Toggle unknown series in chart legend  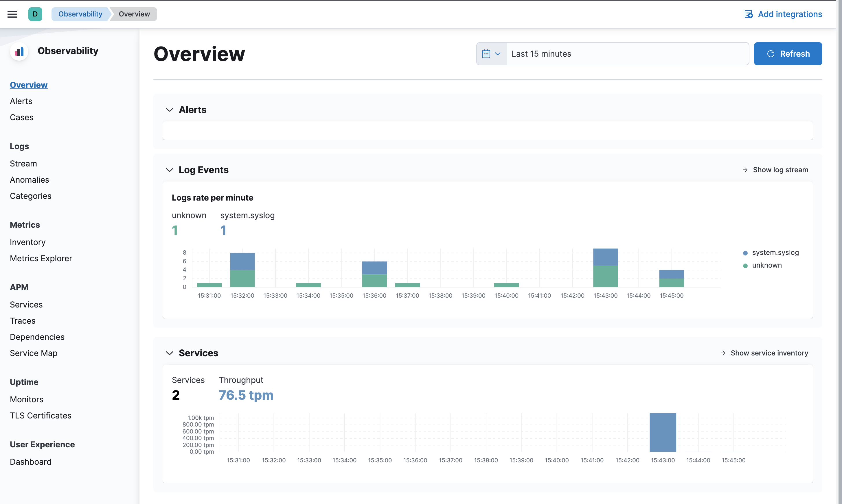tap(766, 265)
